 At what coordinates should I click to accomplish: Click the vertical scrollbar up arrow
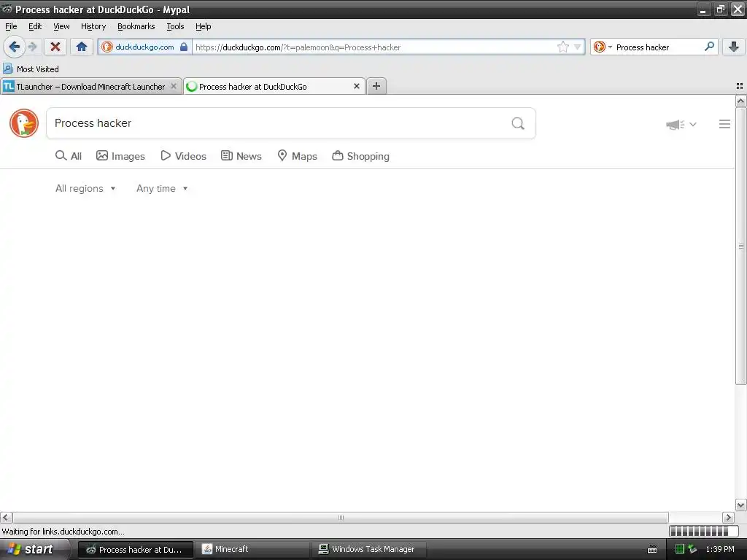click(x=740, y=101)
